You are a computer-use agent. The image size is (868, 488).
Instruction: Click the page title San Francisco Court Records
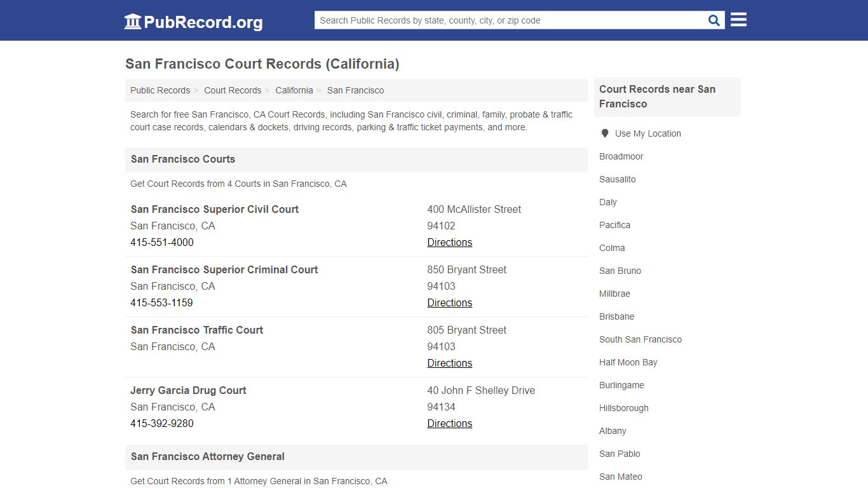tap(262, 64)
